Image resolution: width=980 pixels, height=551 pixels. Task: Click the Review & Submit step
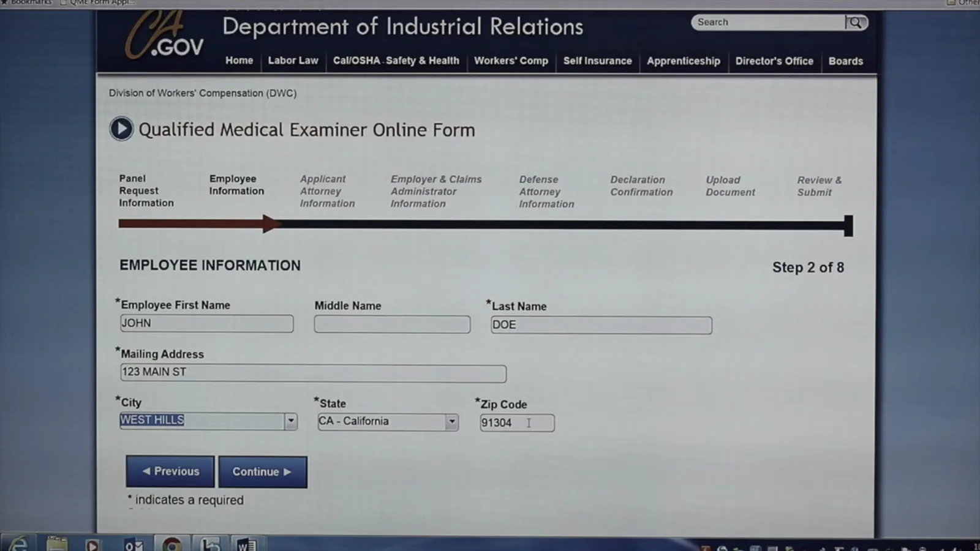tap(820, 186)
